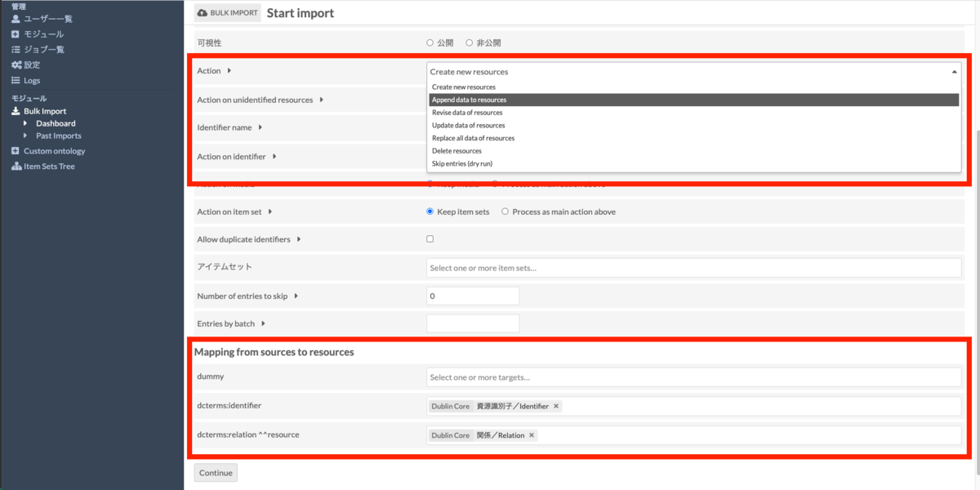Click the dcterms:identifier mapping field
The image size is (980, 490).
click(693, 406)
